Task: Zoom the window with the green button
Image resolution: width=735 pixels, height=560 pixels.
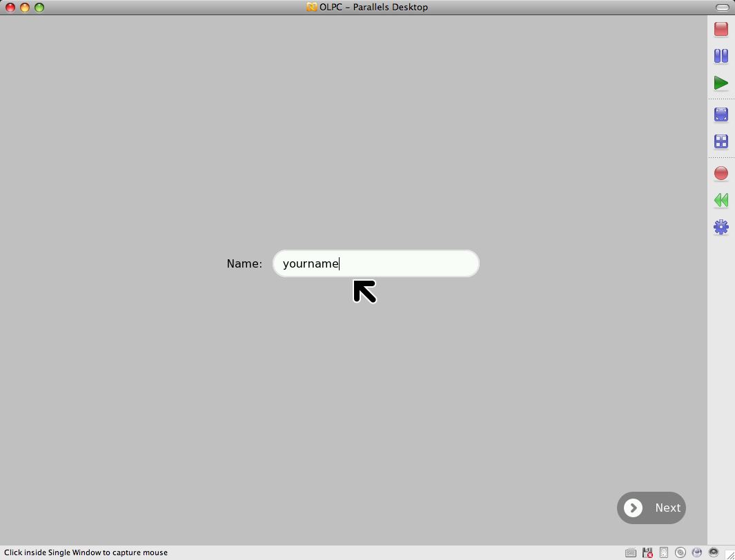Action: pyautogui.click(x=39, y=8)
